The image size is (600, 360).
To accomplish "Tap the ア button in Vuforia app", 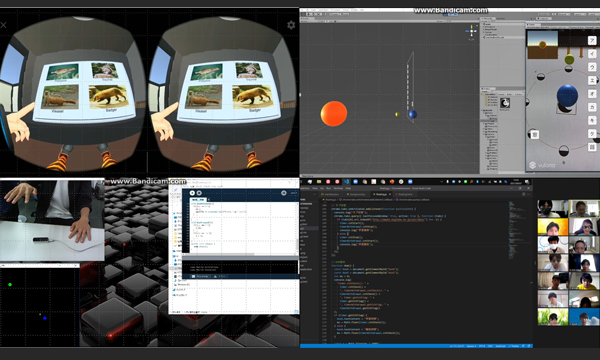I will tap(592, 40).
